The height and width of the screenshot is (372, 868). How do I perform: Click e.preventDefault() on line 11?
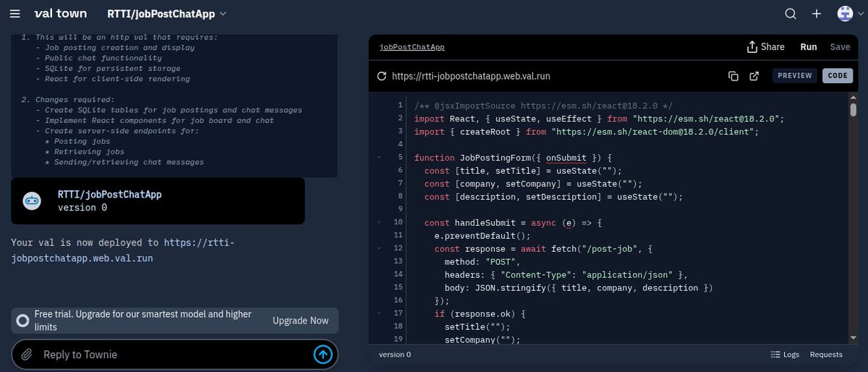(x=482, y=235)
